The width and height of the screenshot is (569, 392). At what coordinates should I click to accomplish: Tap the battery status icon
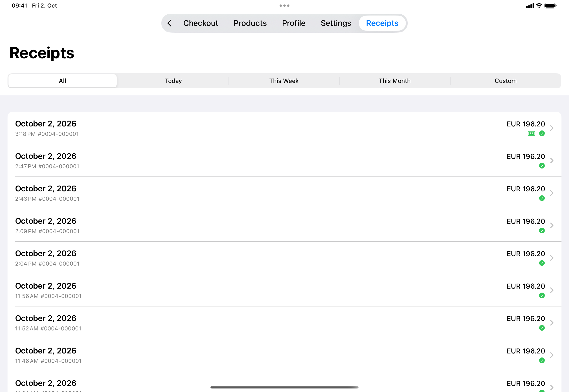(550, 6)
